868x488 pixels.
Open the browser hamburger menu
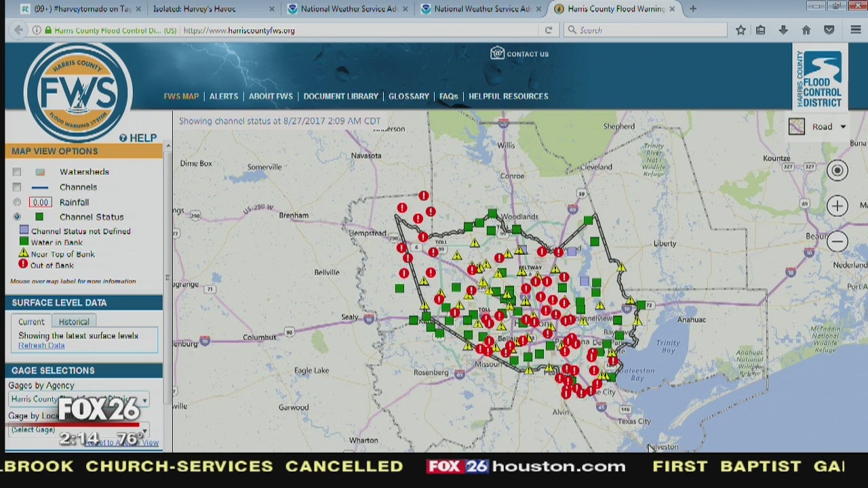[855, 30]
